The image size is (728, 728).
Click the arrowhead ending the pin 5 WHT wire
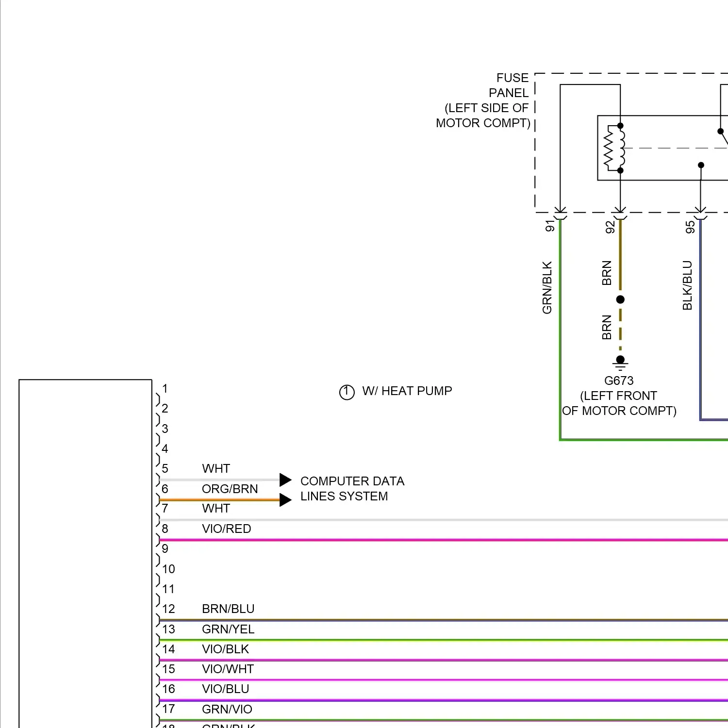pyautogui.click(x=286, y=480)
